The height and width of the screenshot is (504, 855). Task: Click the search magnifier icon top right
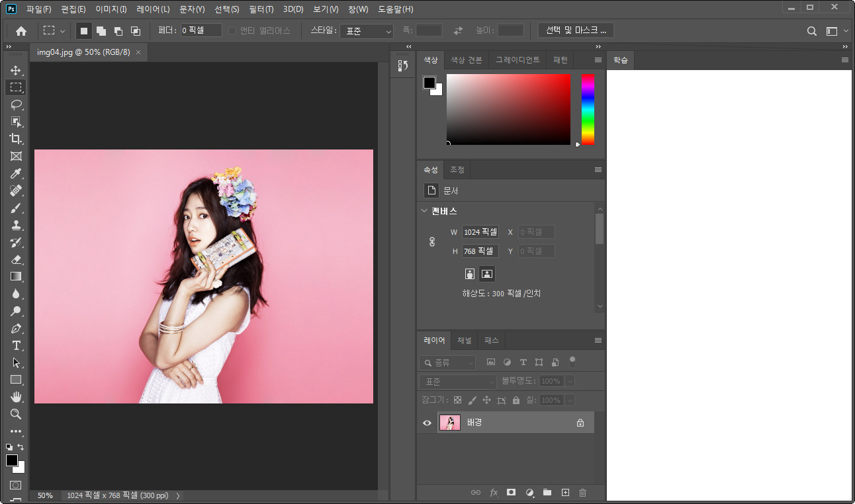(x=812, y=30)
